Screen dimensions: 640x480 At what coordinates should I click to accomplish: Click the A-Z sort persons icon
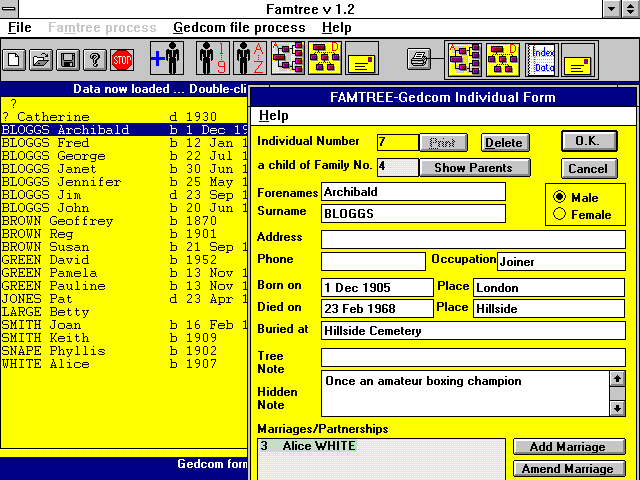[248, 59]
